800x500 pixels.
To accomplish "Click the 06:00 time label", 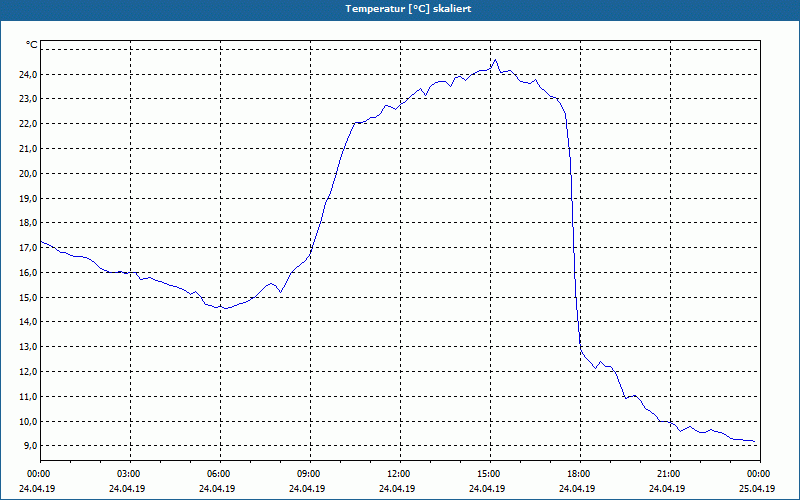I will tap(219, 474).
